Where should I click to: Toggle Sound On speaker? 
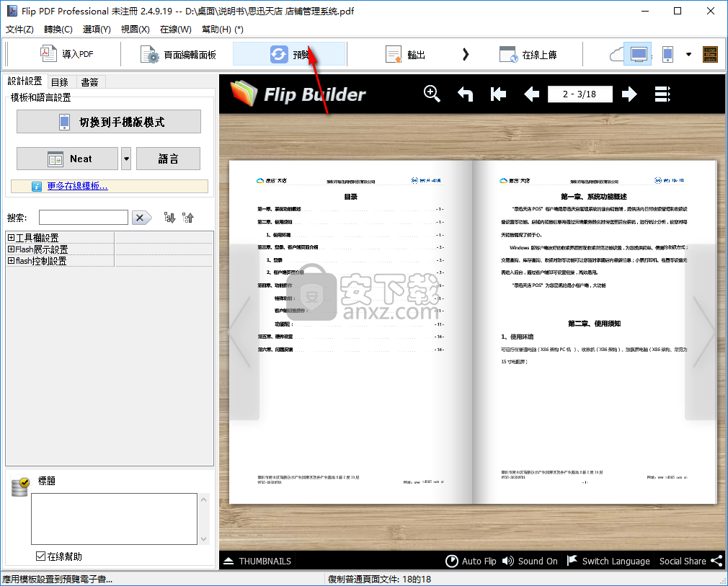[530, 561]
